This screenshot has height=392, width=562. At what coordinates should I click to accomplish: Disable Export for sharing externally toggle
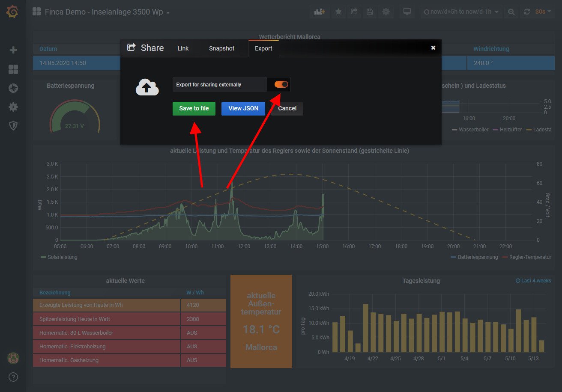click(281, 85)
